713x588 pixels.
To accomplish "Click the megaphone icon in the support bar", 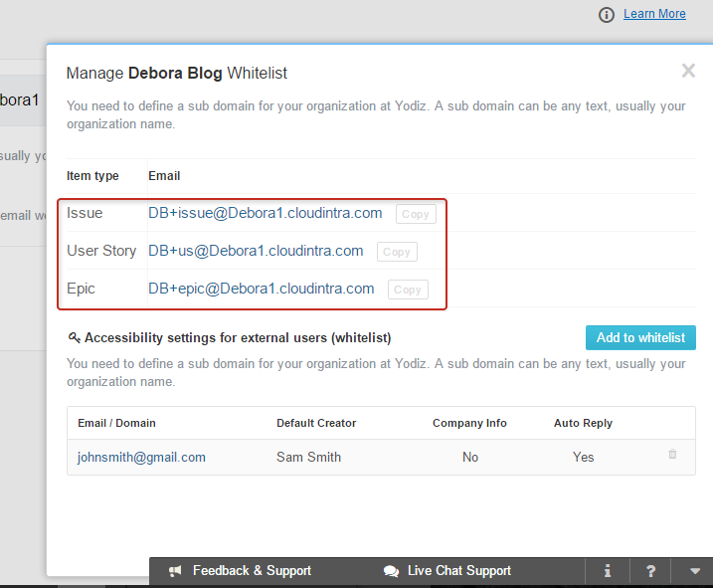I will pyautogui.click(x=175, y=571).
